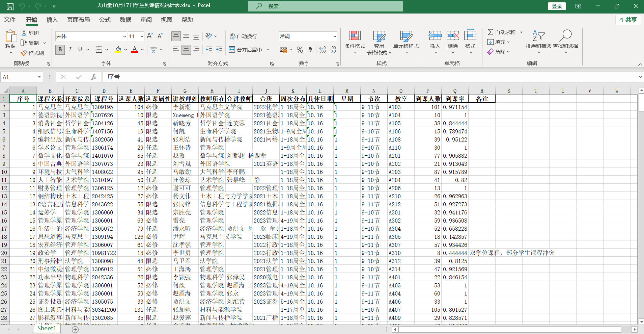
Task: Add a new sheet with plus icon
Action: [75, 329]
